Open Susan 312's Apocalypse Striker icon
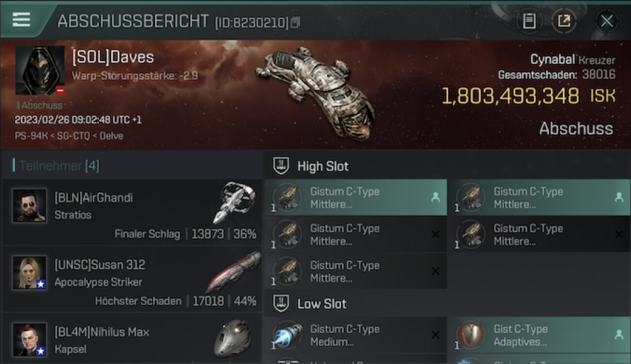This screenshot has width=631, height=364. (233, 271)
